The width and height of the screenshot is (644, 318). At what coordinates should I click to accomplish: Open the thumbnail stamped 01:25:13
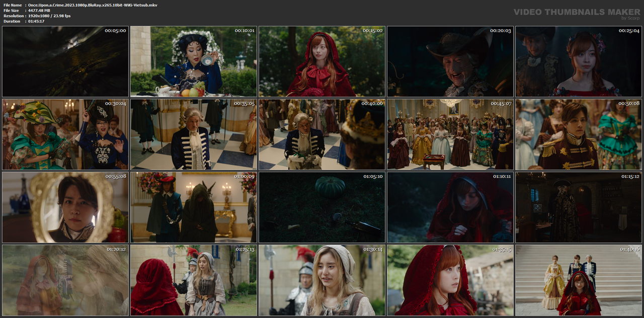(x=194, y=280)
